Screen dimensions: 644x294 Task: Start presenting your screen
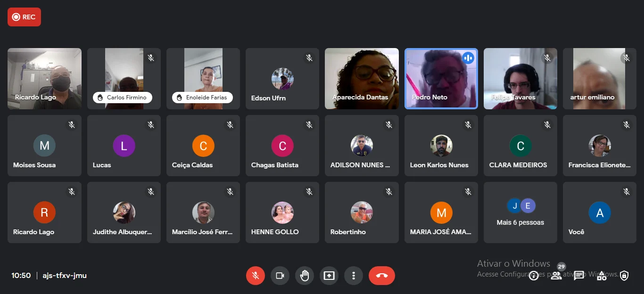pyautogui.click(x=329, y=276)
